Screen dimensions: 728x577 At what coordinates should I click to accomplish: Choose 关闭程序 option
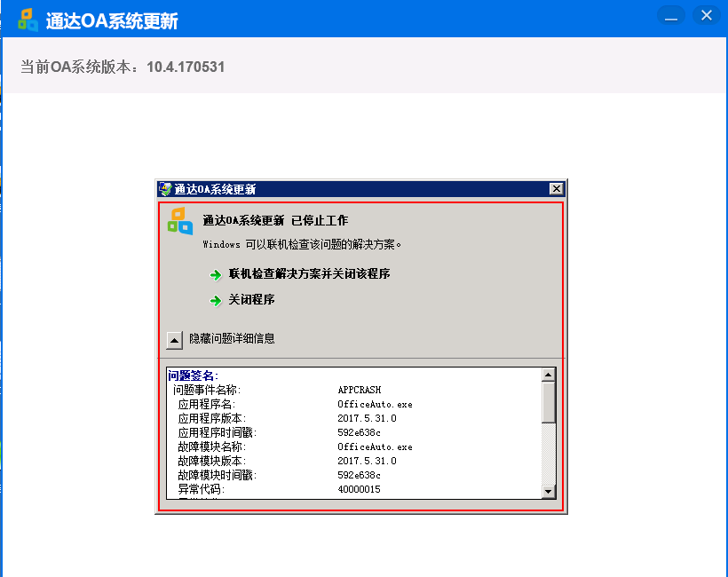(251, 299)
